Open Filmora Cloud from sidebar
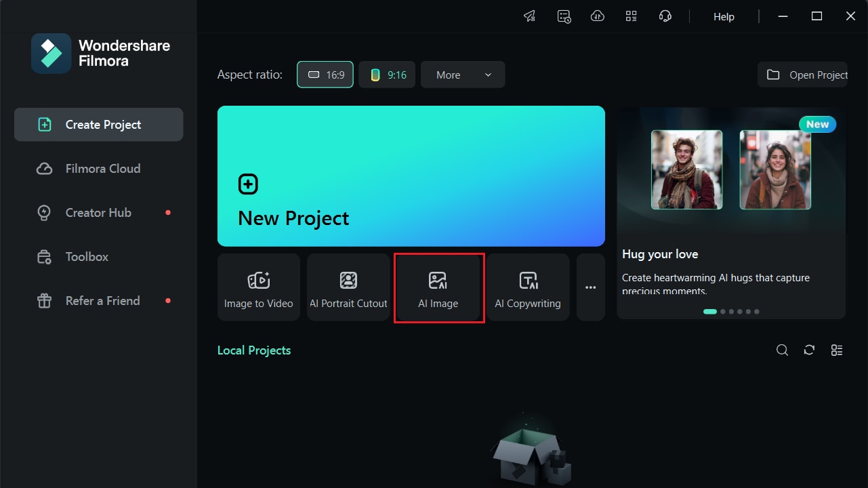This screenshot has width=868, height=488. (x=99, y=169)
